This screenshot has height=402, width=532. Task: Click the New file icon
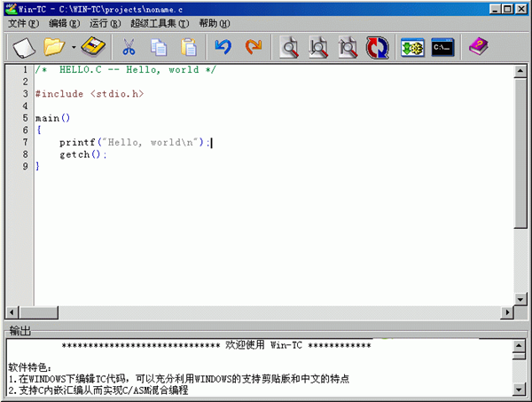[x=24, y=46]
